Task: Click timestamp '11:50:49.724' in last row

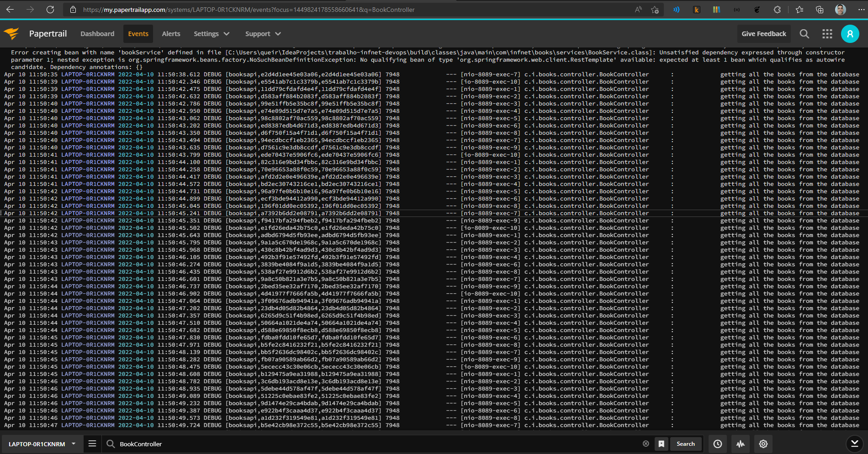Action: point(179,425)
